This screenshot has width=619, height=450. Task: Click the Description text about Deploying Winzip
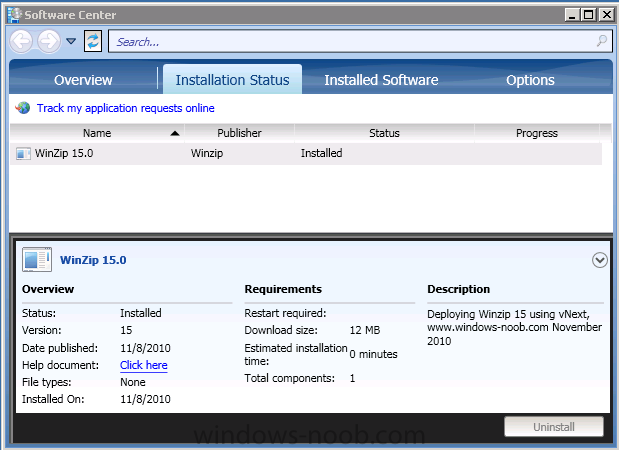point(514,327)
